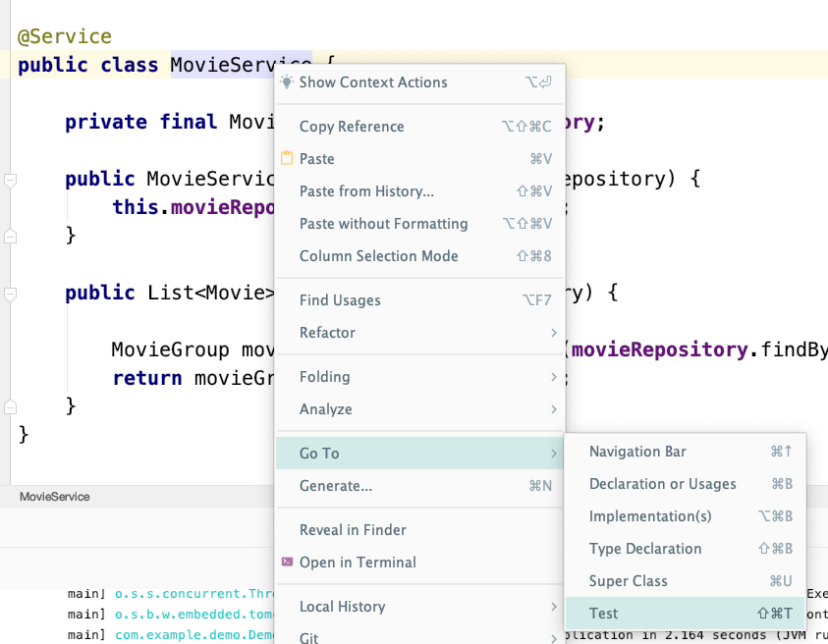The width and height of the screenshot is (828, 644).
Task: Click the @Service annotation
Action: click(65, 37)
